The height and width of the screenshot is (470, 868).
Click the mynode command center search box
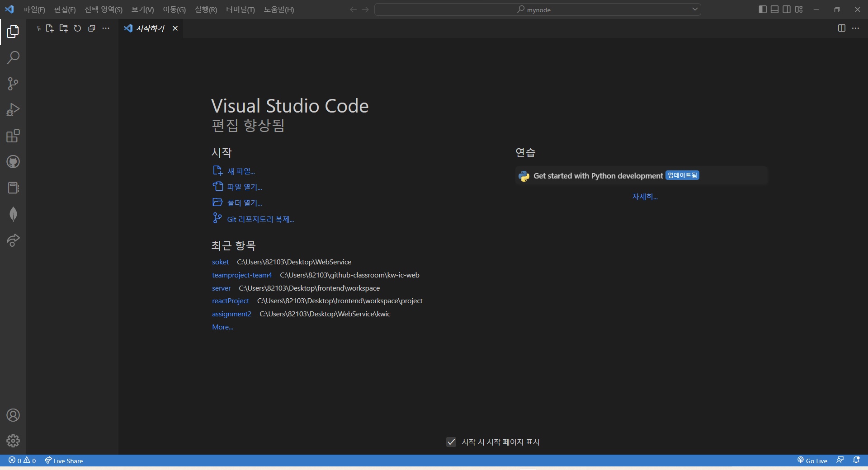coord(538,9)
